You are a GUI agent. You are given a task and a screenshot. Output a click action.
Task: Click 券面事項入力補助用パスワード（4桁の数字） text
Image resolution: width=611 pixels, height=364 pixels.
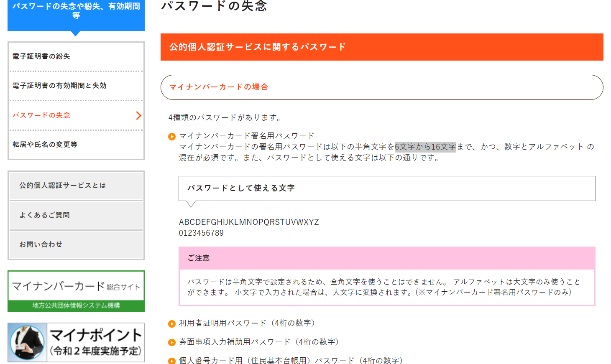260,342
